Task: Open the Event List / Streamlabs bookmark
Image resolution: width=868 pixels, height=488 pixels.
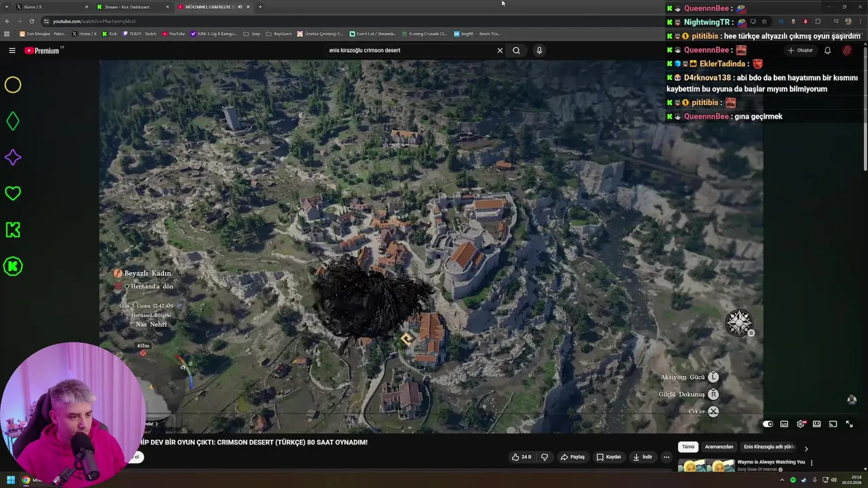Action: (373, 33)
